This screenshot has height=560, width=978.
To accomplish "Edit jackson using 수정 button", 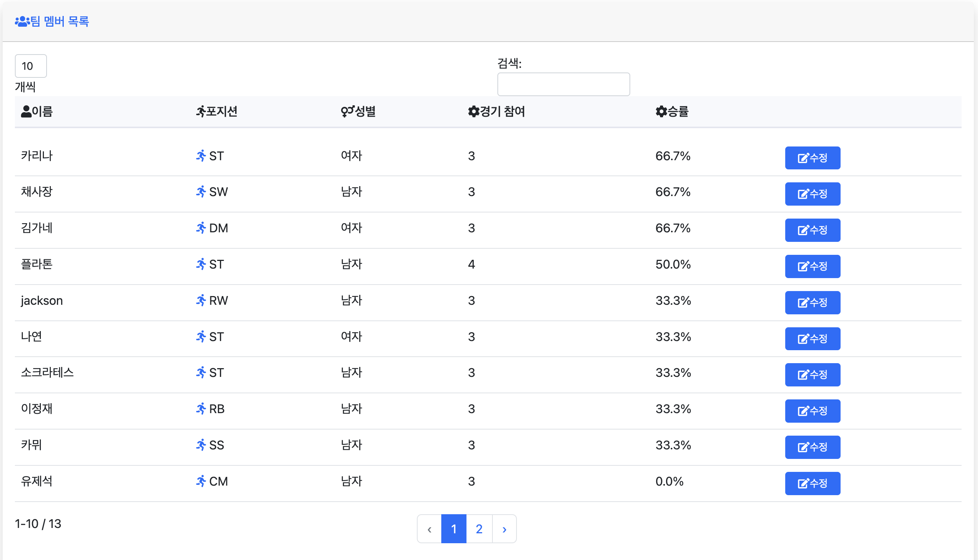I will click(x=812, y=302).
